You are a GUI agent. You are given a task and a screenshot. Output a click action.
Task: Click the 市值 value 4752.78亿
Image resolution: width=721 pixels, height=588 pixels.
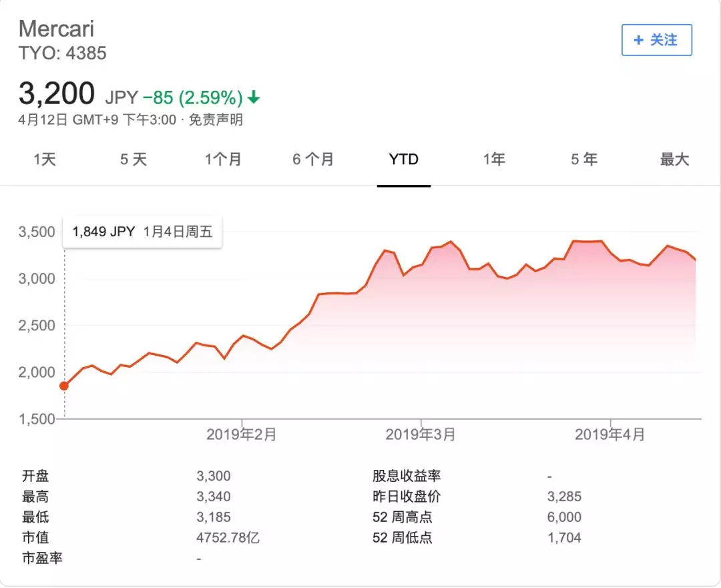coord(228,537)
